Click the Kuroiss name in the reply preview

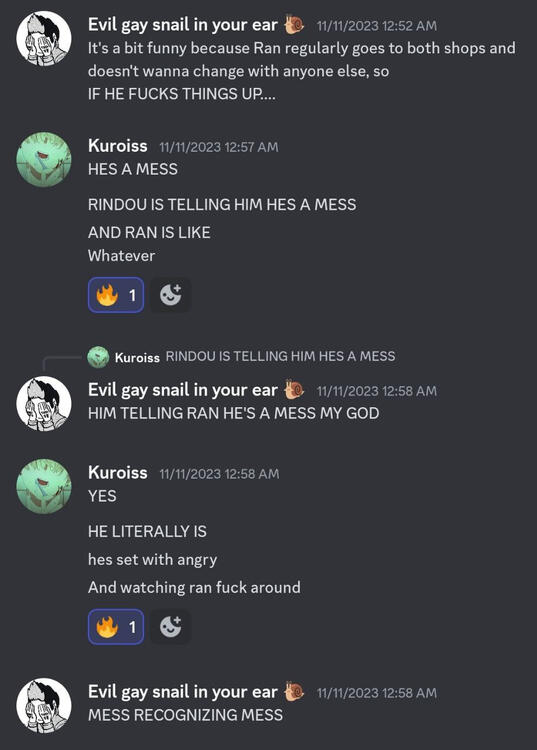tap(137, 357)
